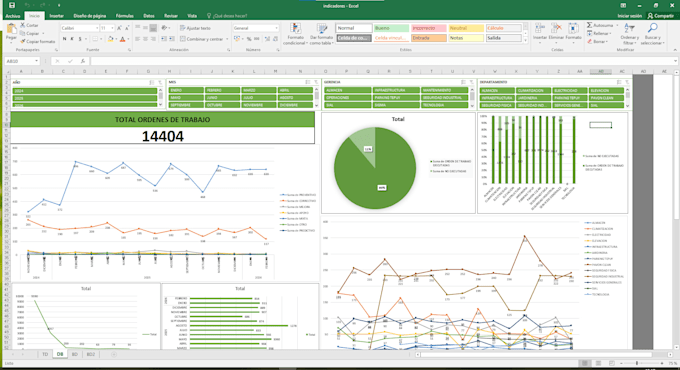The width and height of the screenshot is (680, 370).
Task: Open the Archivo menu
Action: pos(13,16)
